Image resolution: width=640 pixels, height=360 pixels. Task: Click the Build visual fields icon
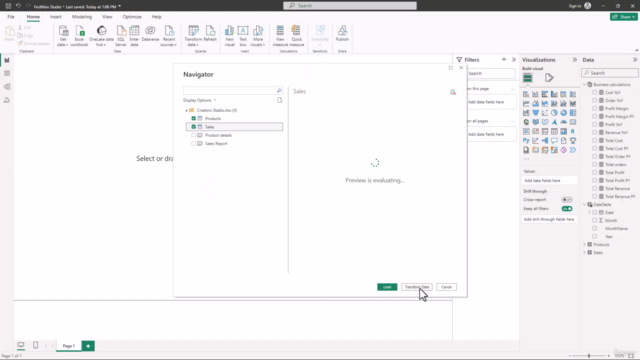[x=528, y=78]
